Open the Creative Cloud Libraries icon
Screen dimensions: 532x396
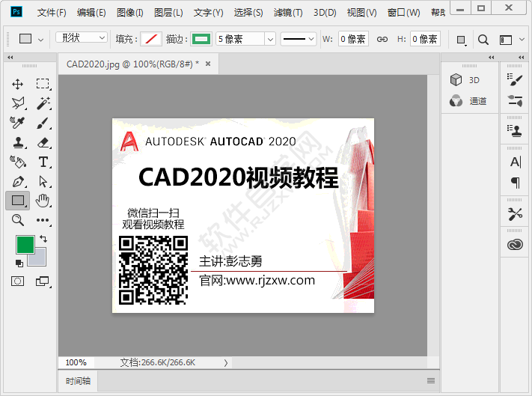pyautogui.click(x=515, y=245)
